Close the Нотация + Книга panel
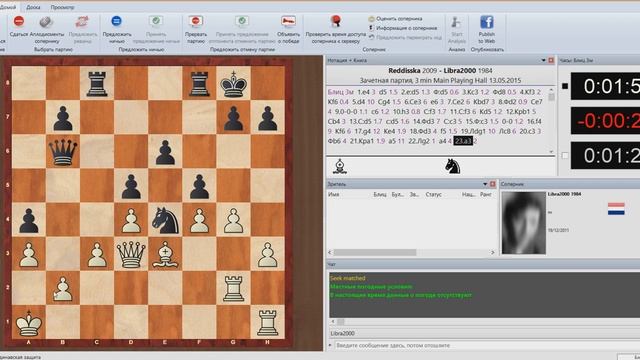The width and height of the screenshot is (640, 360). point(551,60)
